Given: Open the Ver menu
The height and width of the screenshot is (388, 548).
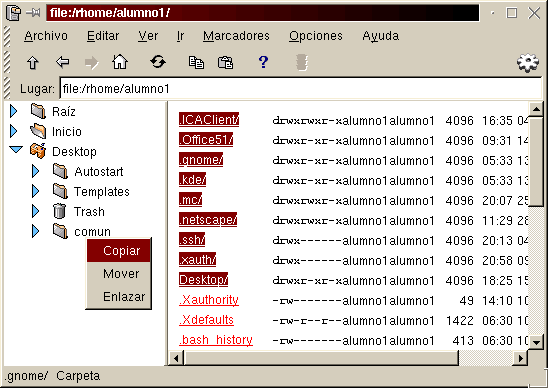Looking at the screenshot, I should pos(148,36).
